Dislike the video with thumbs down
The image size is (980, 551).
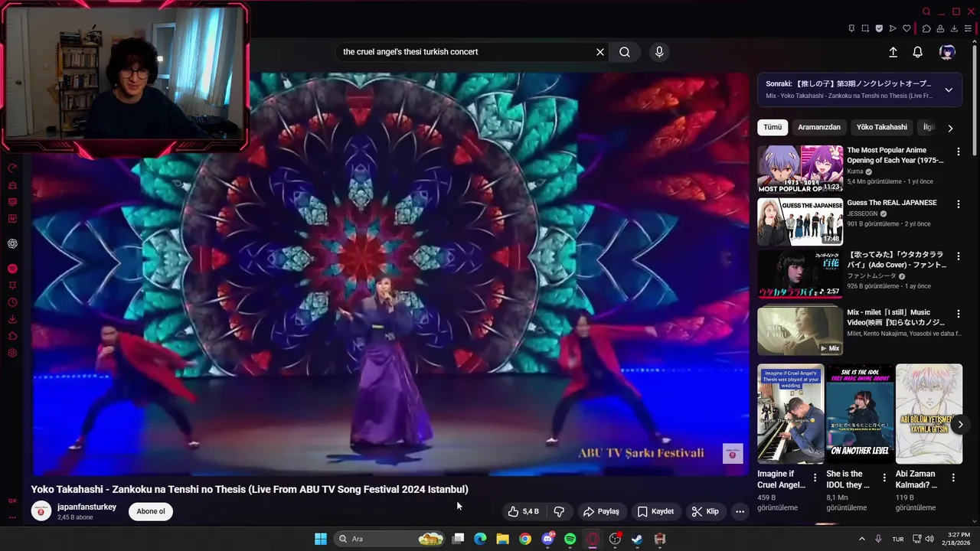coord(559,511)
